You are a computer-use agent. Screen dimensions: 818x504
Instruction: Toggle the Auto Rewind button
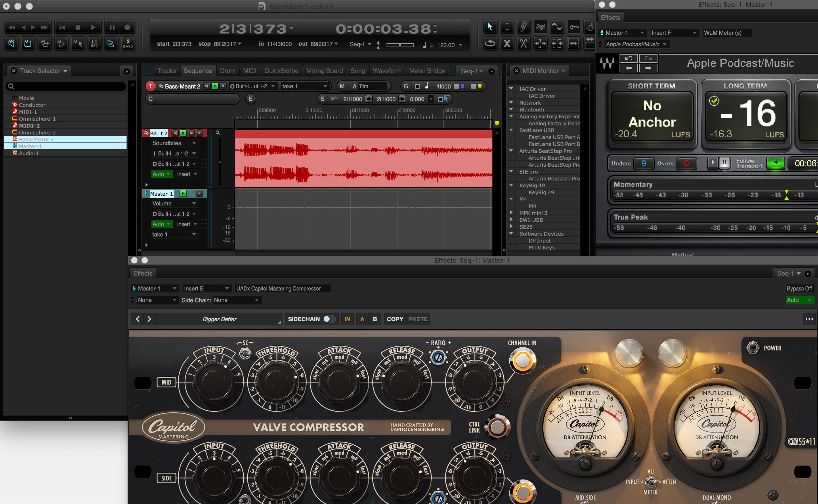tap(11, 43)
